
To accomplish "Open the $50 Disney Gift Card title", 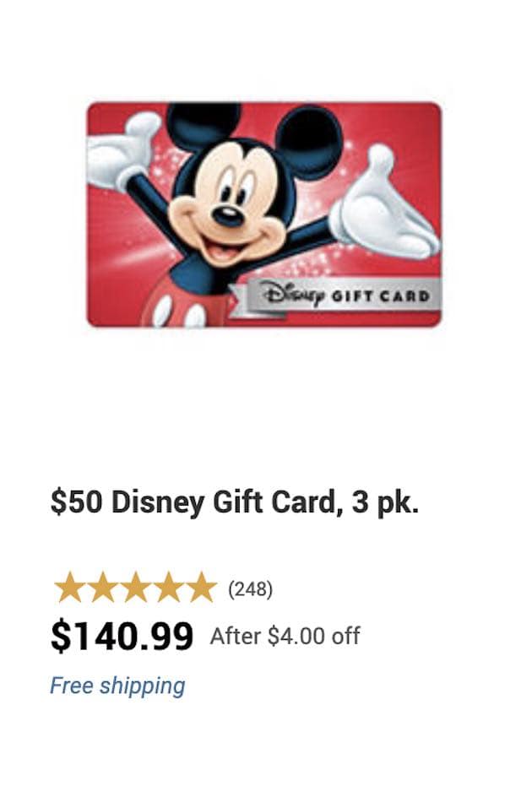I will (235, 502).
